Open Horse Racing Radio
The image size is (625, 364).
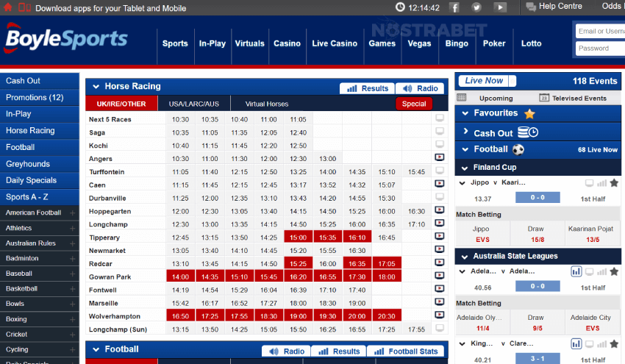tap(420, 88)
